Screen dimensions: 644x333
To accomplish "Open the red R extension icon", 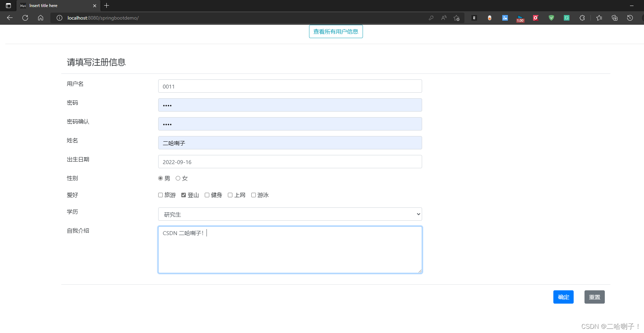I will click(x=536, y=18).
